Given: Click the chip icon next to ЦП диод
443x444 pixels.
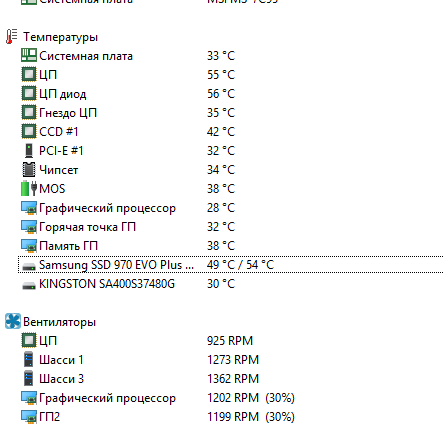Looking at the screenshot, I should (29, 93).
